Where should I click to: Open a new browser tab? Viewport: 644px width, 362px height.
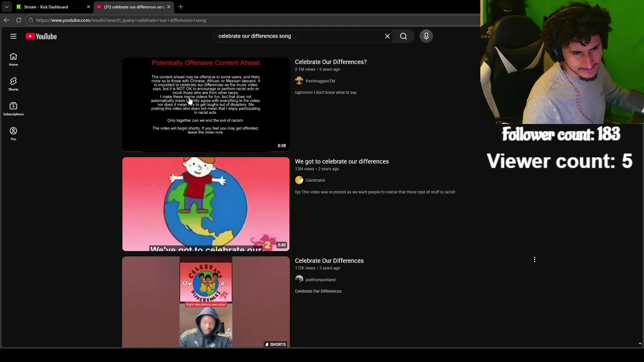pos(181,7)
